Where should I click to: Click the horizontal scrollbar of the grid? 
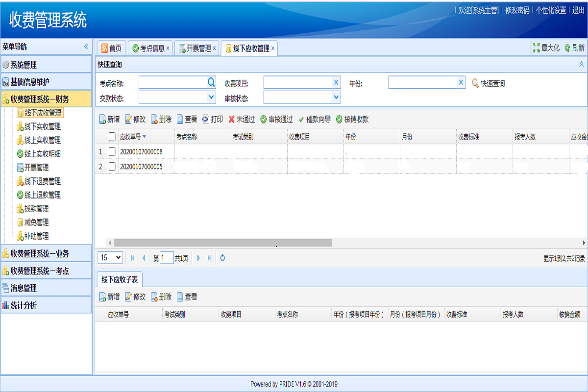point(223,243)
